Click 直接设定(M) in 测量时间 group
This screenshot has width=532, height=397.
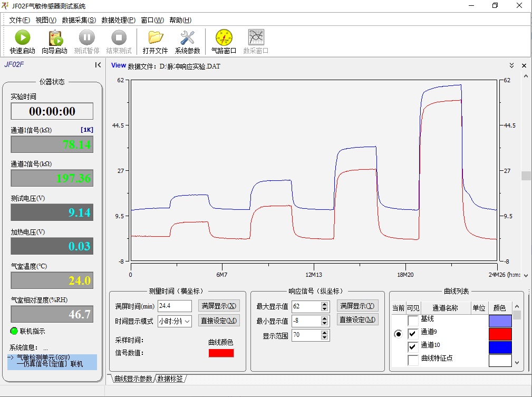coord(219,321)
